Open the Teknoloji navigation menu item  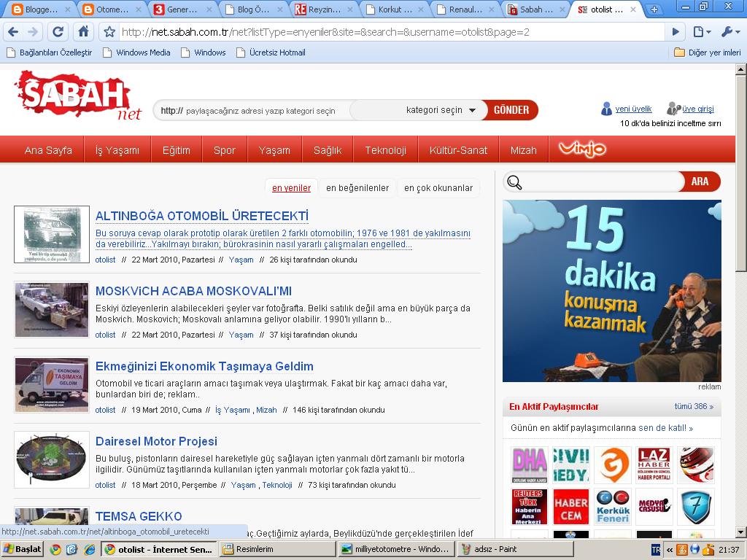(x=385, y=150)
